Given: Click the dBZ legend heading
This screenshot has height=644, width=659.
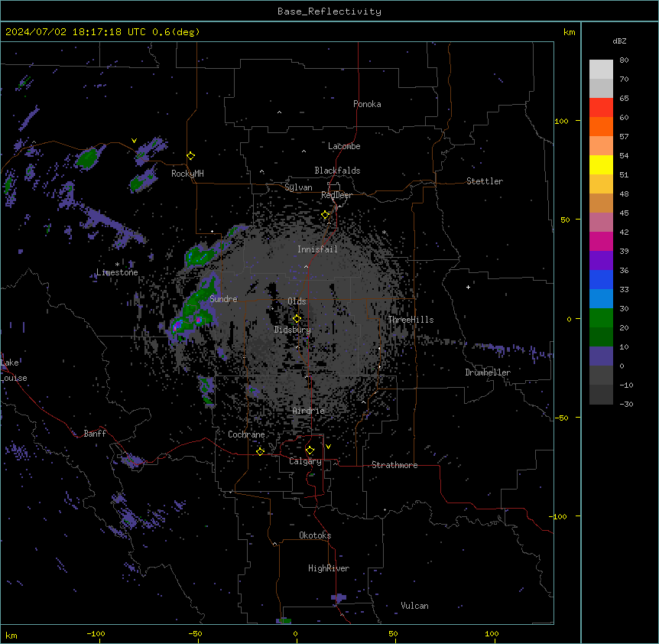Looking at the screenshot, I should point(619,41).
